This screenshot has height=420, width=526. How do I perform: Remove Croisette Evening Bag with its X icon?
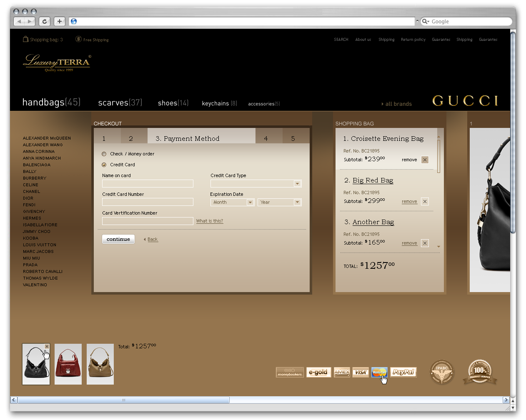tap(425, 160)
